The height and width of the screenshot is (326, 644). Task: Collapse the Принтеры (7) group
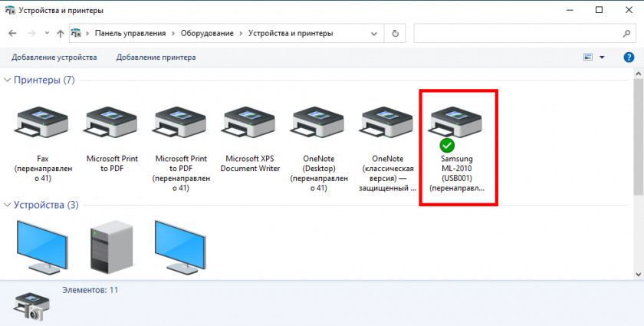tap(8, 80)
